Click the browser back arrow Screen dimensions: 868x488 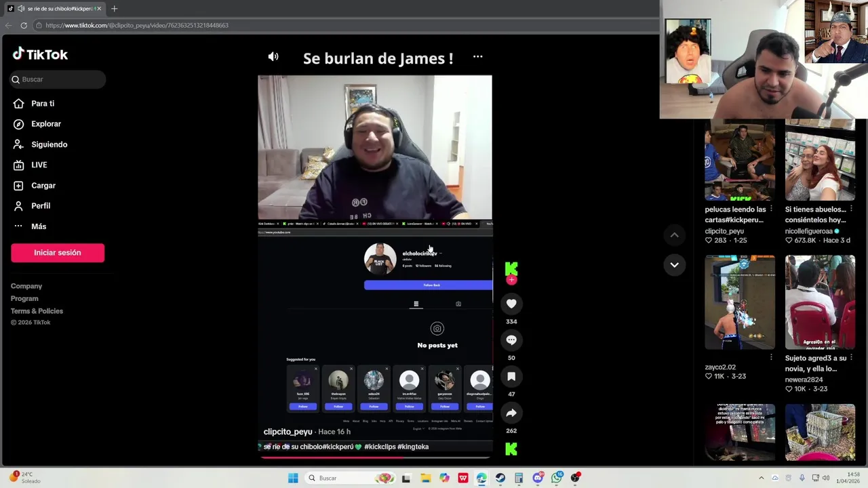point(8,25)
